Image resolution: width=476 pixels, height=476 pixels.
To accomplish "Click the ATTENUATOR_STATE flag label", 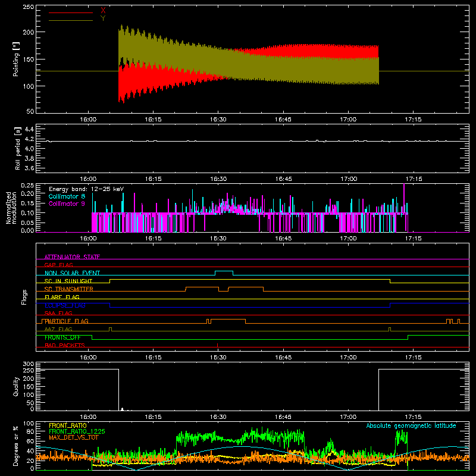I will click(72, 257).
